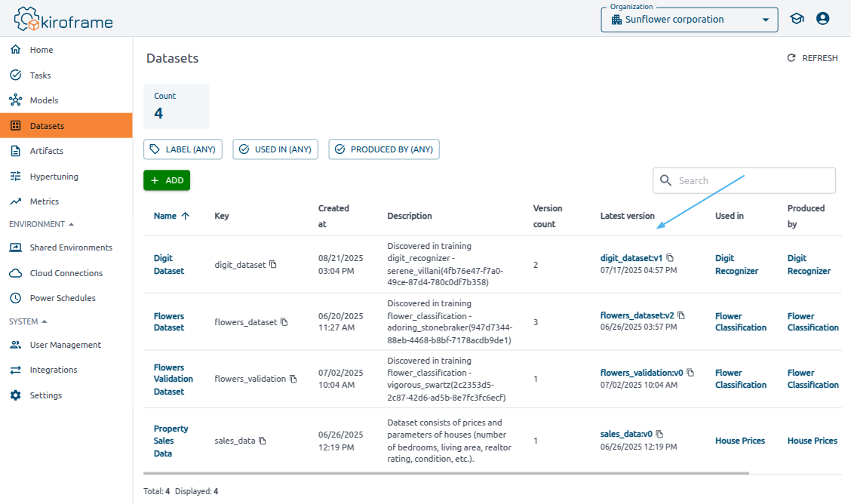The height and width of the screenshot is (504, 851).
Task: Click the Refresh icon at top right
Action: (791, 57)
